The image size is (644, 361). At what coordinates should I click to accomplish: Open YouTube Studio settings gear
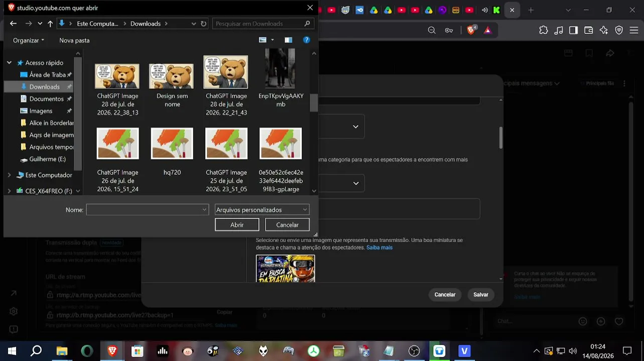point(14,311)
